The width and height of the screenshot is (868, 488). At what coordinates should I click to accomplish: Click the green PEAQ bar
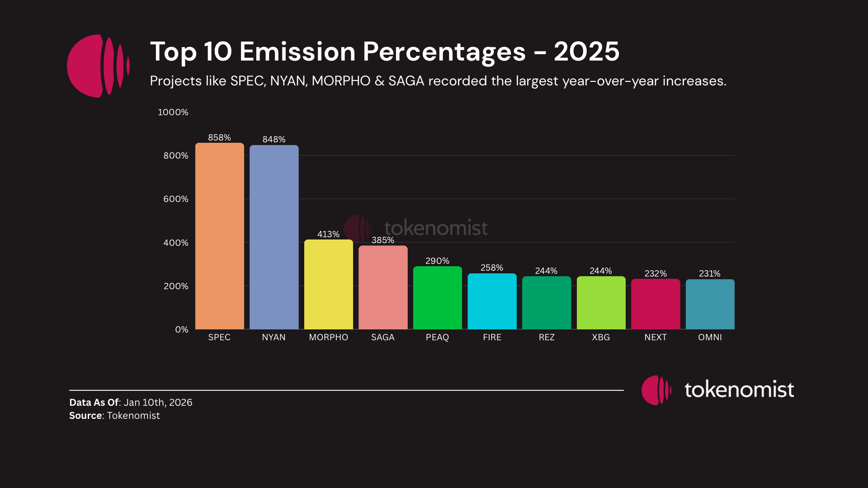[x=437, y=297]
